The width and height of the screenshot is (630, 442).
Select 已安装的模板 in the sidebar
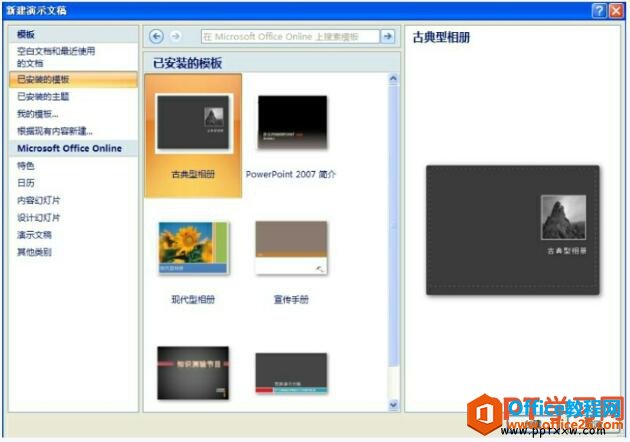[73, 79]
